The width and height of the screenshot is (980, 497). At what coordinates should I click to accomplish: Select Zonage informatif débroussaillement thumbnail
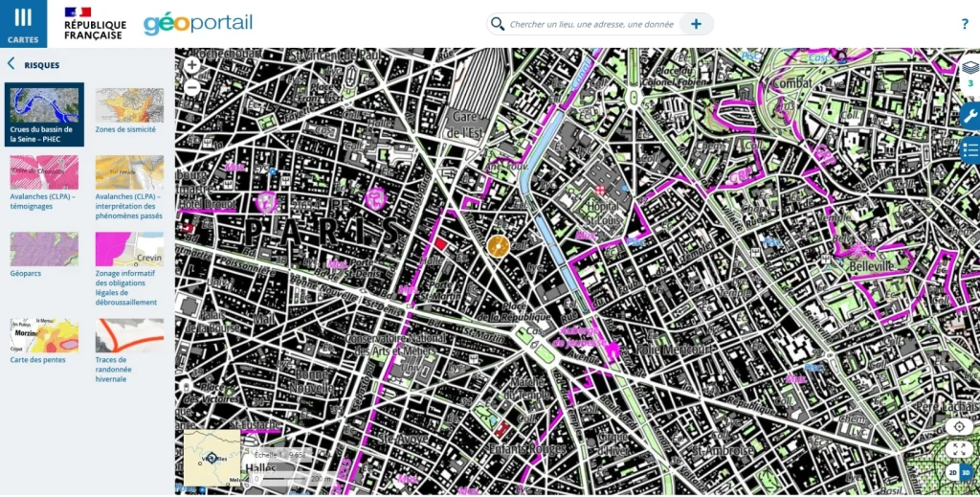(x=129, y=249)
